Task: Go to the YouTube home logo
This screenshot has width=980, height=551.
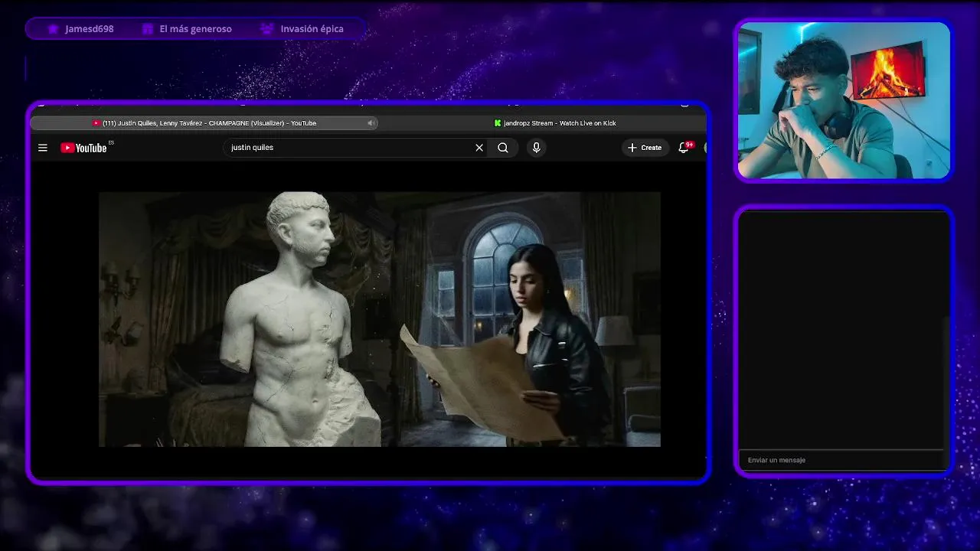Action: 84,148
